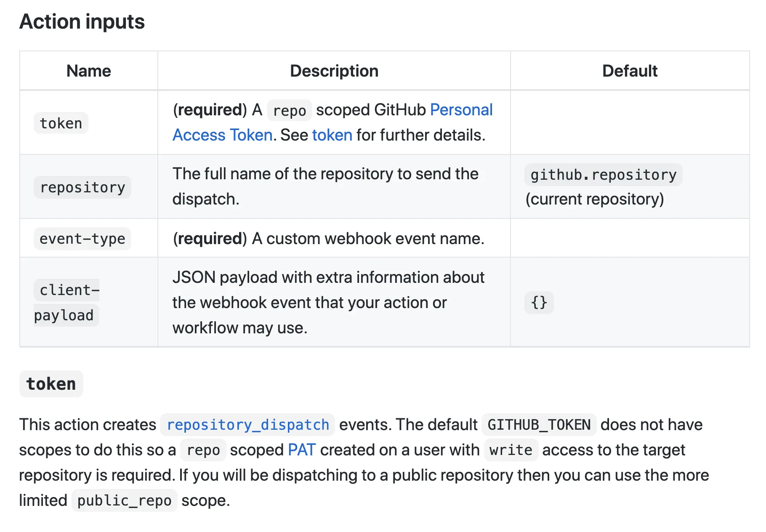The width and height of the screenshot is (766, 532).
Task: Click the Name column header
Action: point(89,71)
